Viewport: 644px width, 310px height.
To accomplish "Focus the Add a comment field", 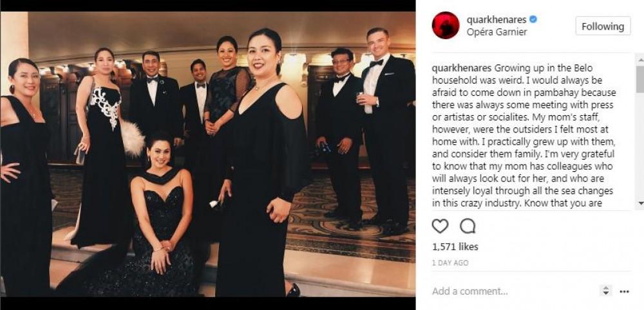I will click(x=513, y=291).
